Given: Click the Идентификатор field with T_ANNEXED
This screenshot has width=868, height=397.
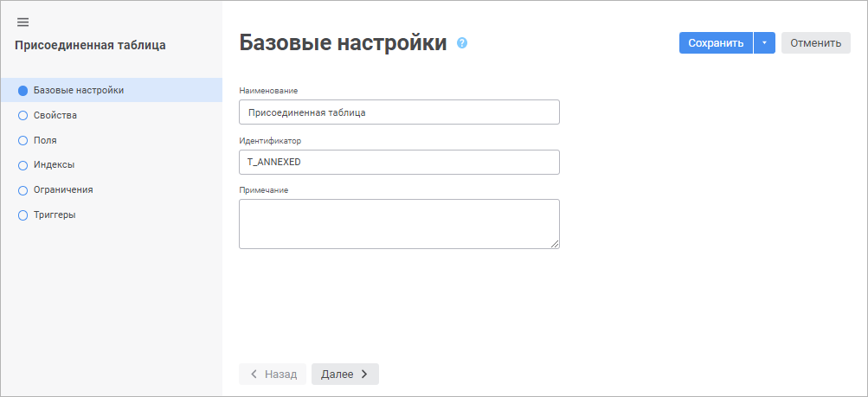Looking at the screenshot, I should click(399, 162).
